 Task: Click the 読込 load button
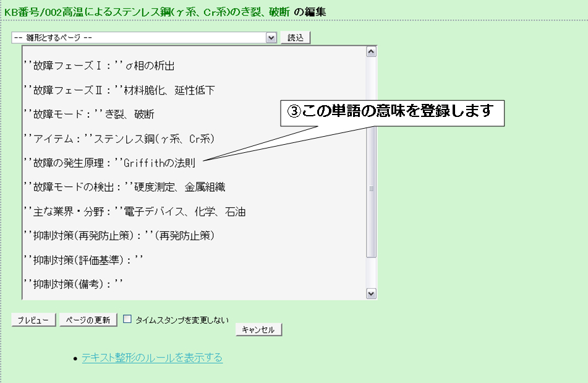(x=296, y=38)
